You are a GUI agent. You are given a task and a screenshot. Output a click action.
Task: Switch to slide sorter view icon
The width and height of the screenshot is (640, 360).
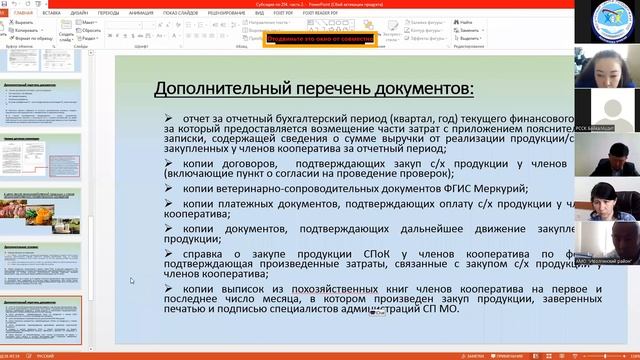click(549, 356)
